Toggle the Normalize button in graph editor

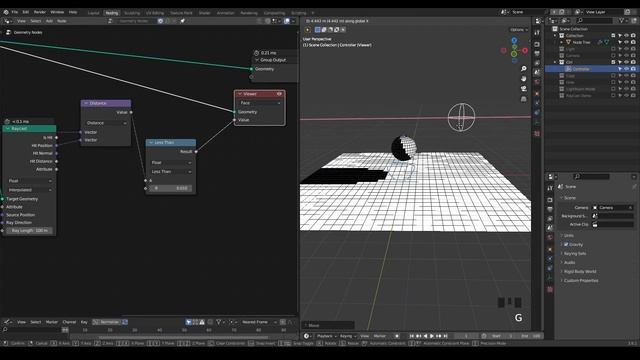click(107, 322)
